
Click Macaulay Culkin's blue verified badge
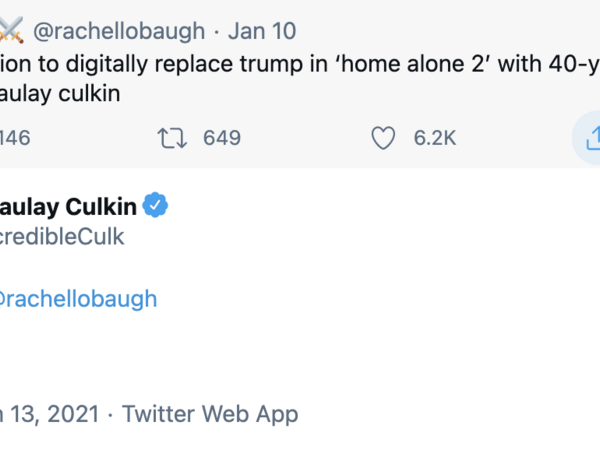coord(155,206)
